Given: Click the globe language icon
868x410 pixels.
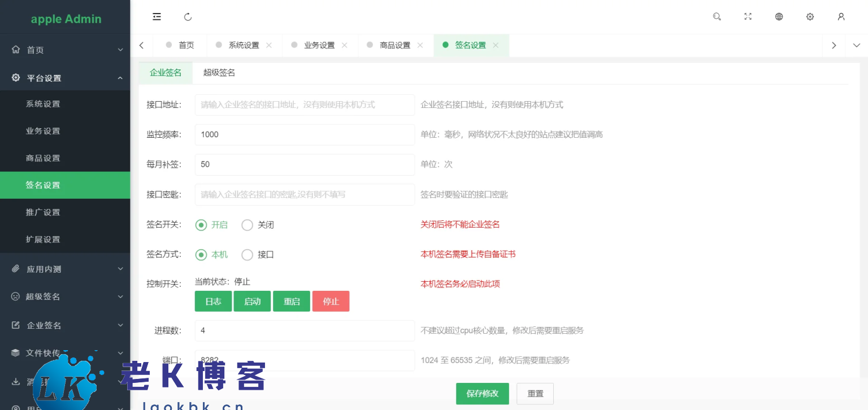Looking at the screenshot, I should click(779, 17).
